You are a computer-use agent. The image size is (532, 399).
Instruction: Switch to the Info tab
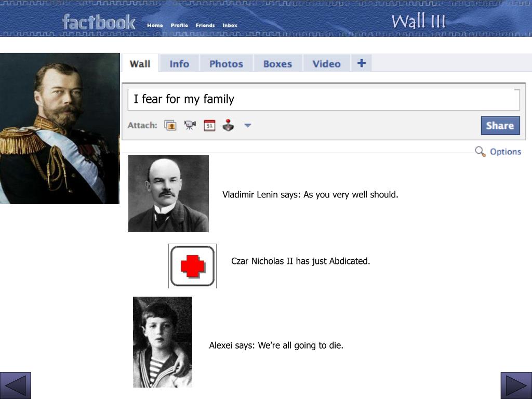pos(179,63)
